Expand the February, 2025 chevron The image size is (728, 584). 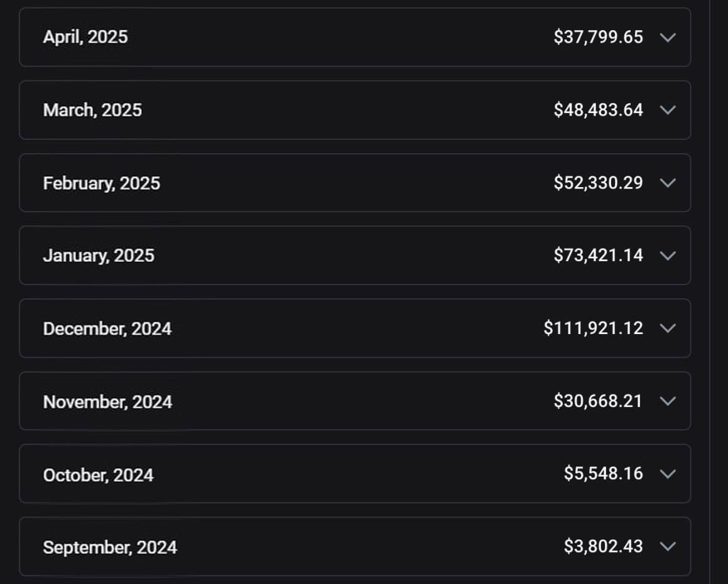[668, 183]
